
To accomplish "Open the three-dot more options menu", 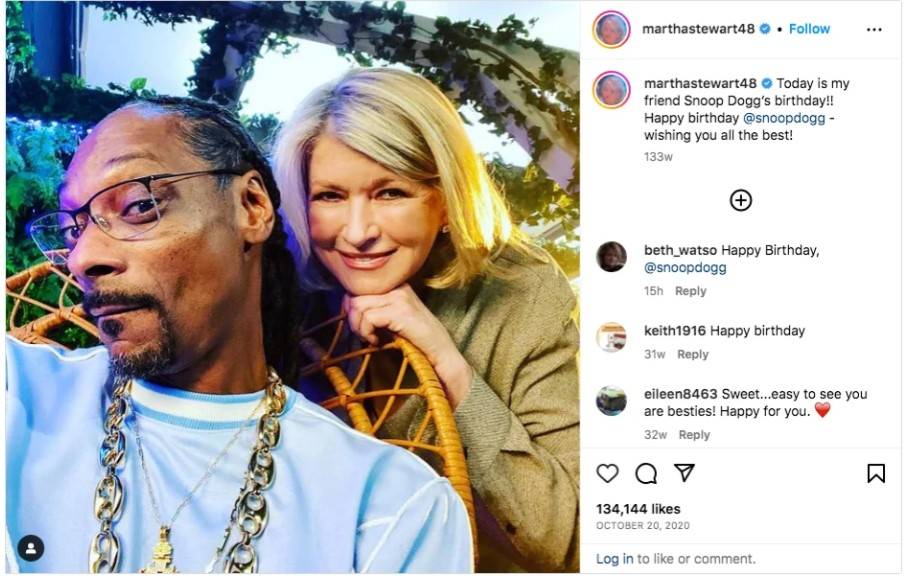I will click(874, 29).
